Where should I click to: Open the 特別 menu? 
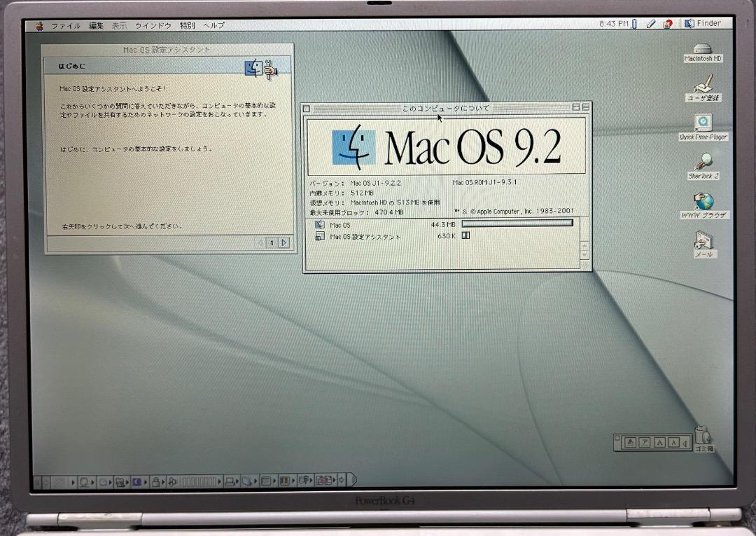pyautogui.click(x=188, y=25)
